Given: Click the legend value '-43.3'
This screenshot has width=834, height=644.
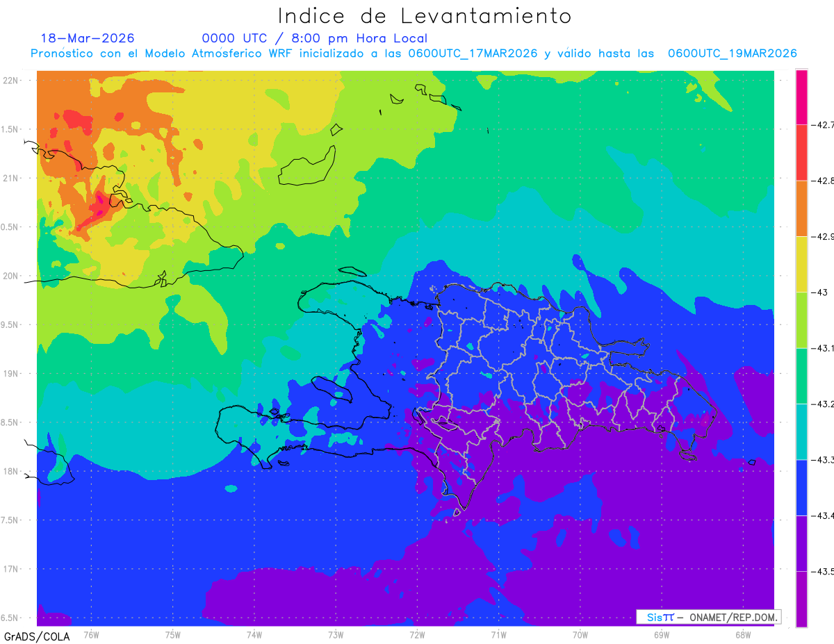Looking at the screenshot, I should 823,459.
